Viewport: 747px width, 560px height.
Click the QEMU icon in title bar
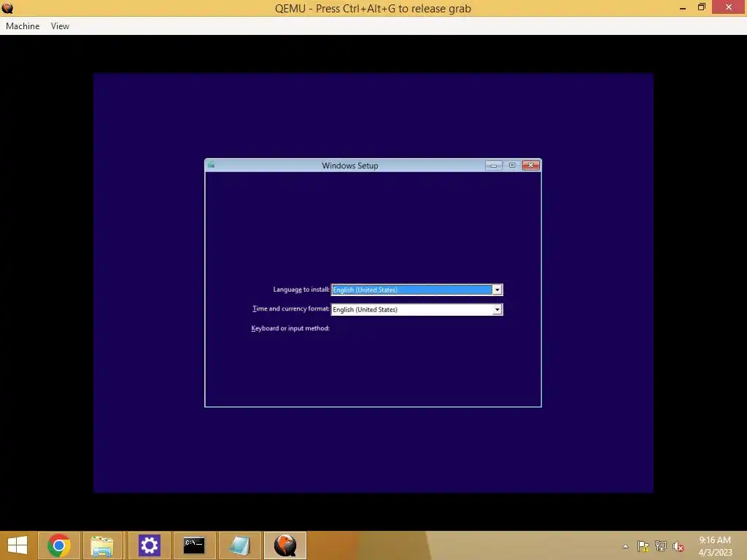click(x=7, y=8)
